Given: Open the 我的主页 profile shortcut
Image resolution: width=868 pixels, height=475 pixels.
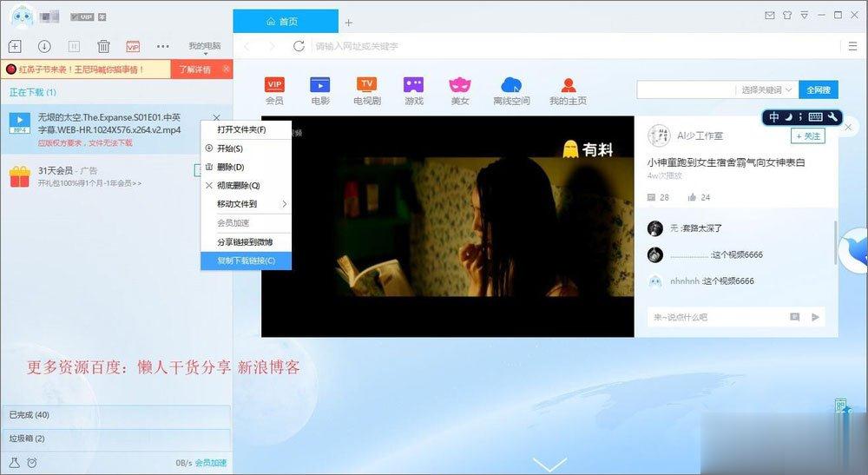Looking at the screenshot, I should 568,91.
